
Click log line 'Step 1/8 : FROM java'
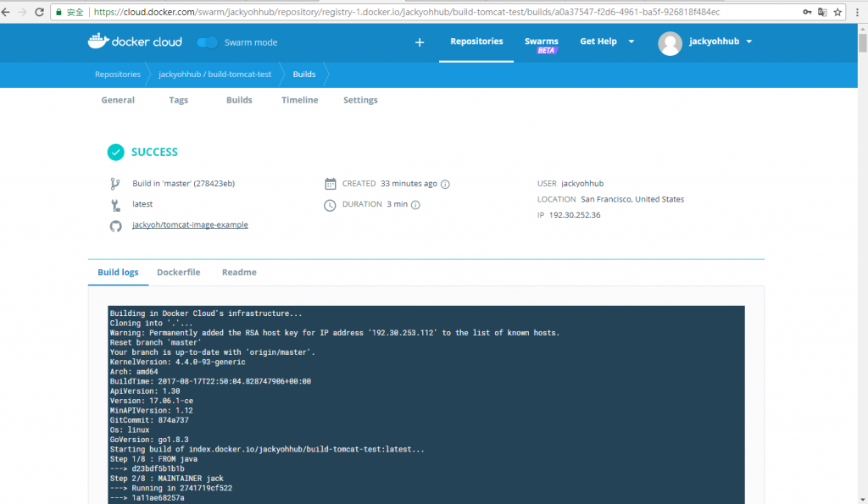tap(153, 458)
